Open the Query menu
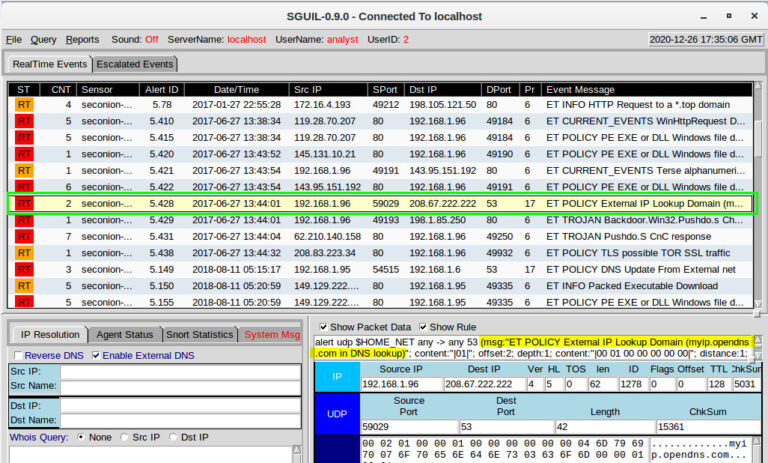Viewport: 768px width, 463px height. (x=43, y=39)
